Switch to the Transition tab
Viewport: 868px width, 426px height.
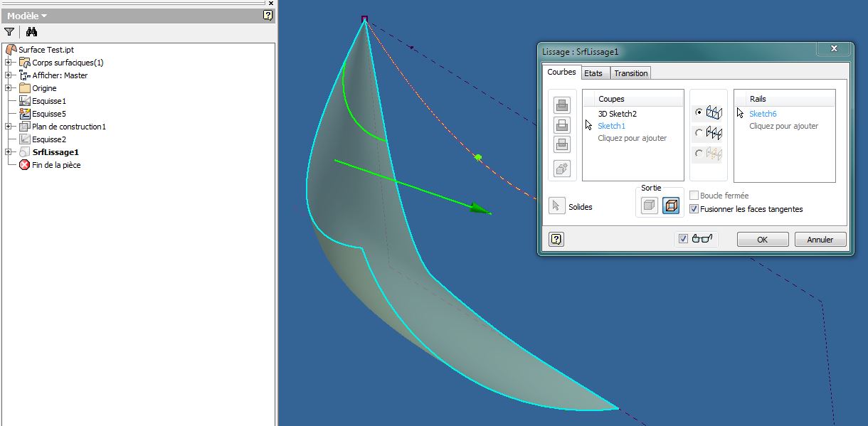(x=631, y=73)
